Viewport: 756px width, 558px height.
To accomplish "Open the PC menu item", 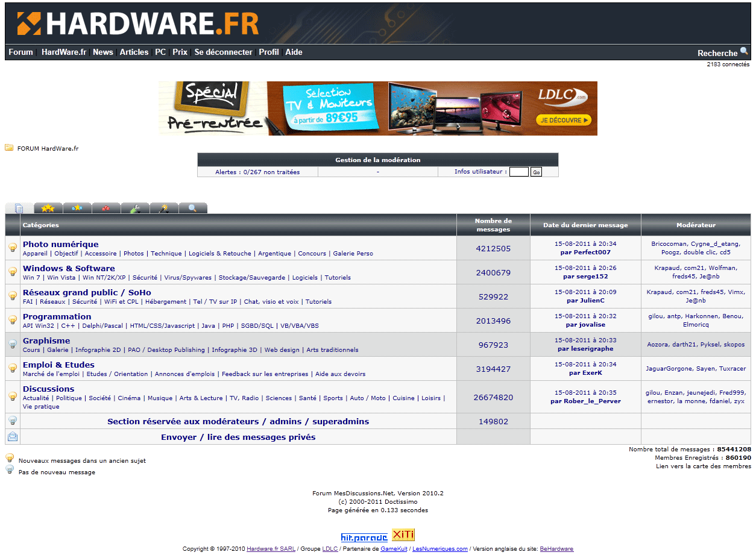I will click(160, 52).
